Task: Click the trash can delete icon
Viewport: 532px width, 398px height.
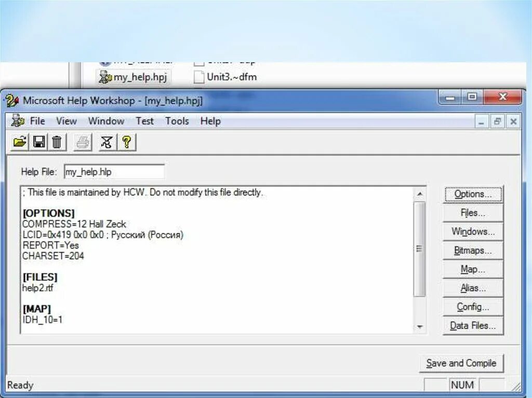Action: (57, 142)
